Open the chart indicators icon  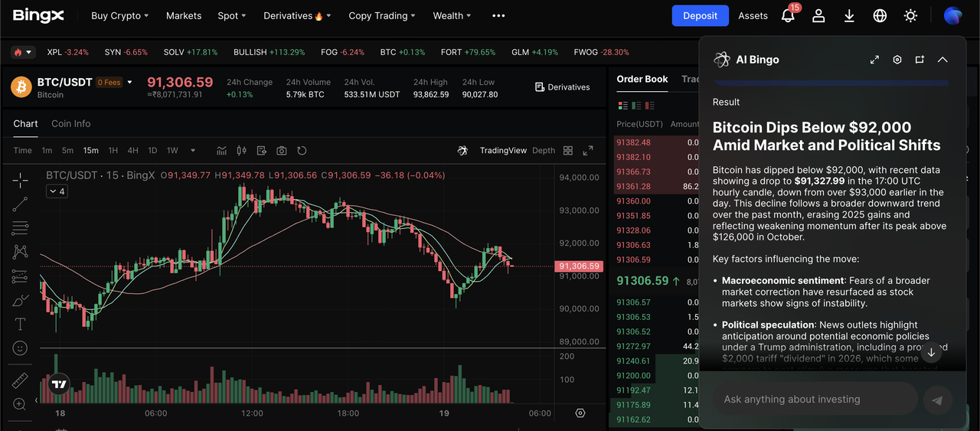point(222,151)
